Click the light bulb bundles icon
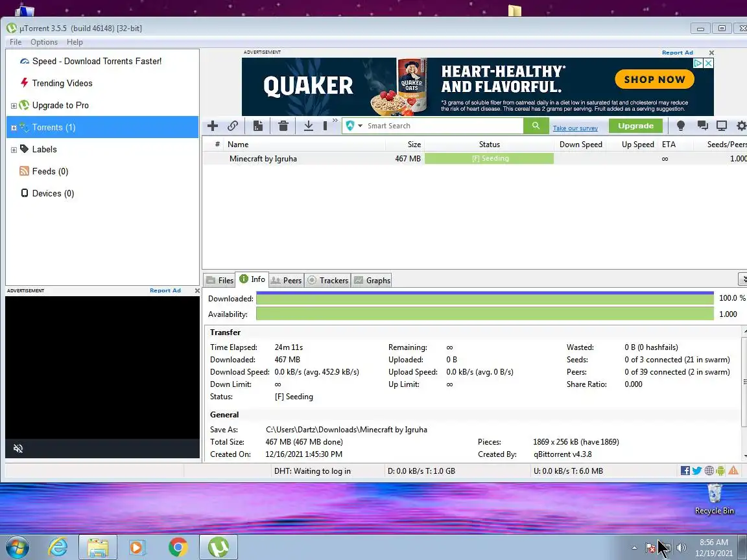747x560 pixels. (681, 126)
